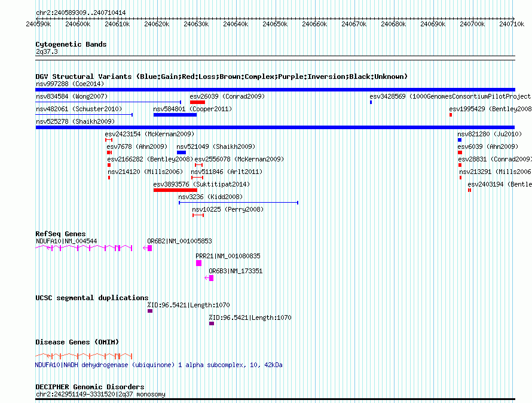Open esv2423154 (McKernan2009) variant label

149,134
